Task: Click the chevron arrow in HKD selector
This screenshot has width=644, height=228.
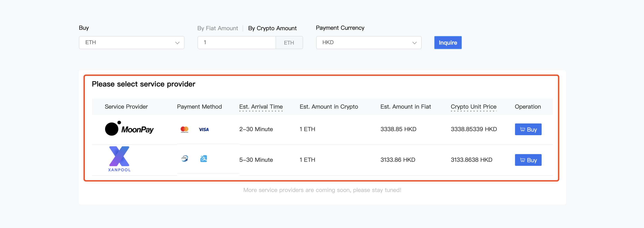Action: (x=414, y=43)
